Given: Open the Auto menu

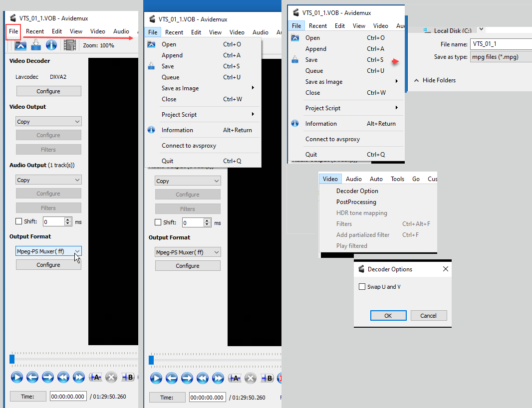Looking at the screenshot, I should tap(376, 179).
